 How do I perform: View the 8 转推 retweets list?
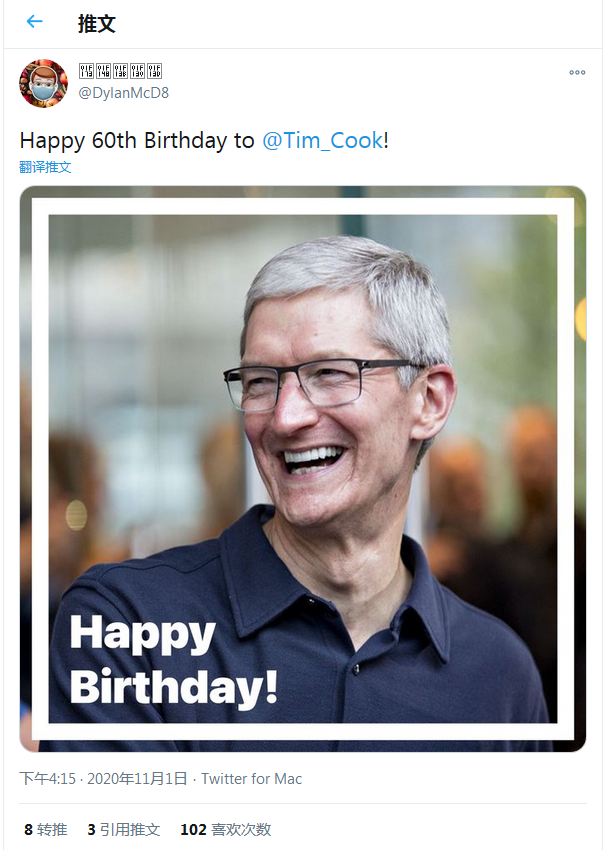point(46,829)
